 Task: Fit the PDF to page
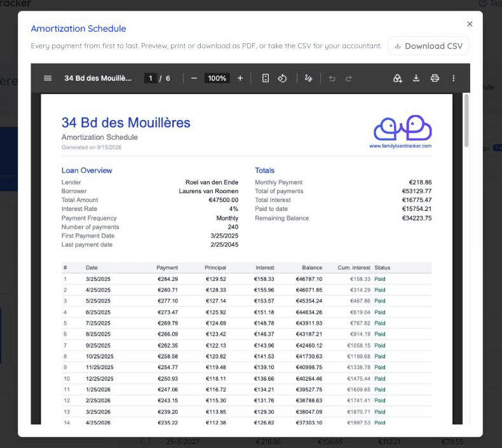(266, 78)
